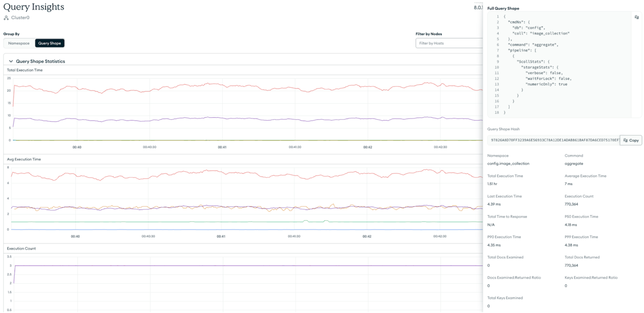This screenshot has width=644, height=313.
Task: Click the Copy button for the hash value
Action: (x=631, y=140)
